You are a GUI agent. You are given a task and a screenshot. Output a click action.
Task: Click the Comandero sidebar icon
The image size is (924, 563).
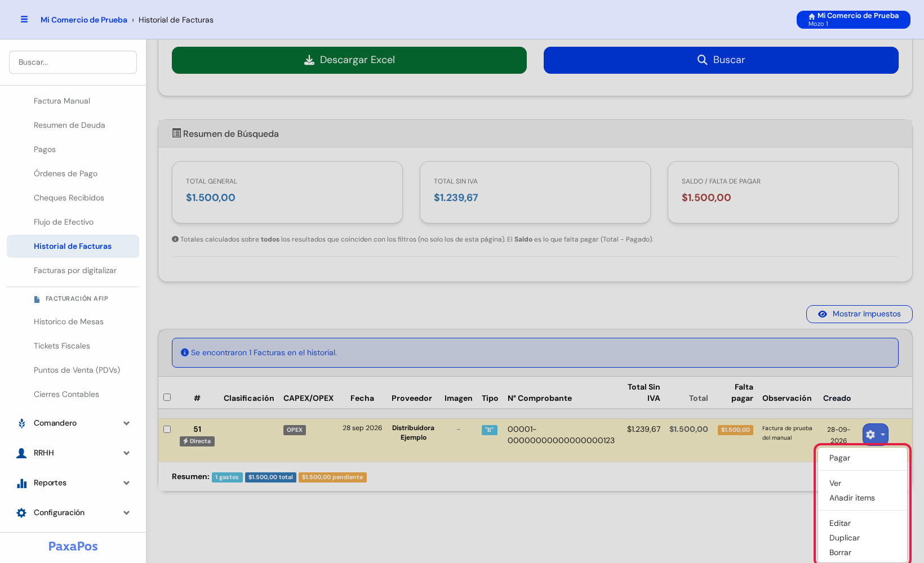(21, 423)
